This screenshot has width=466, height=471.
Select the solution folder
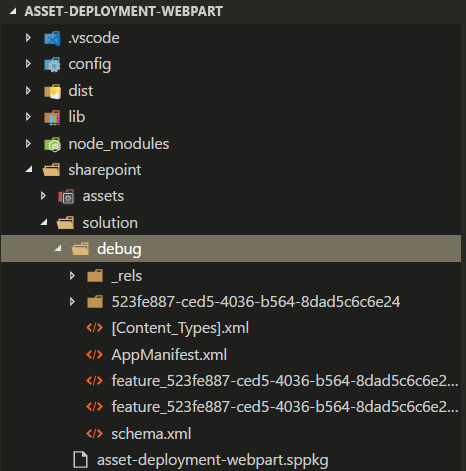point(110,223)
